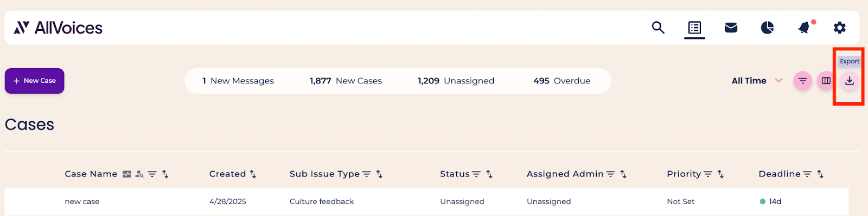Viewport: 868px width, 216px height.
Task: Open the Priority column filter
Action: coord(707,174)
